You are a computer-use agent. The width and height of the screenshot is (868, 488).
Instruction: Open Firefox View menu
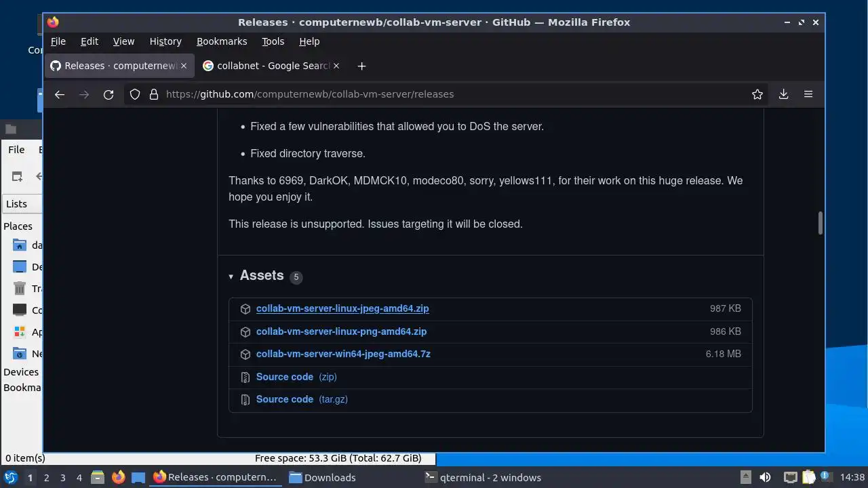123,41
